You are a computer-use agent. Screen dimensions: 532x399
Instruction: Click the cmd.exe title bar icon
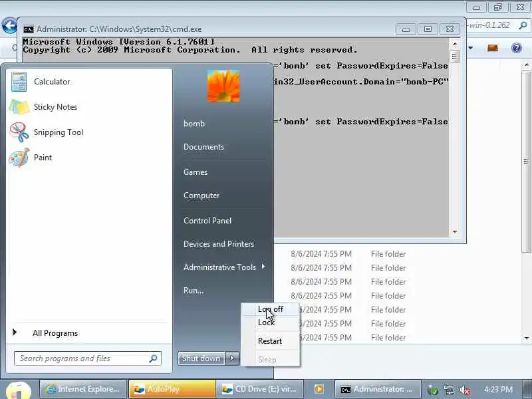tap(29, 29)
